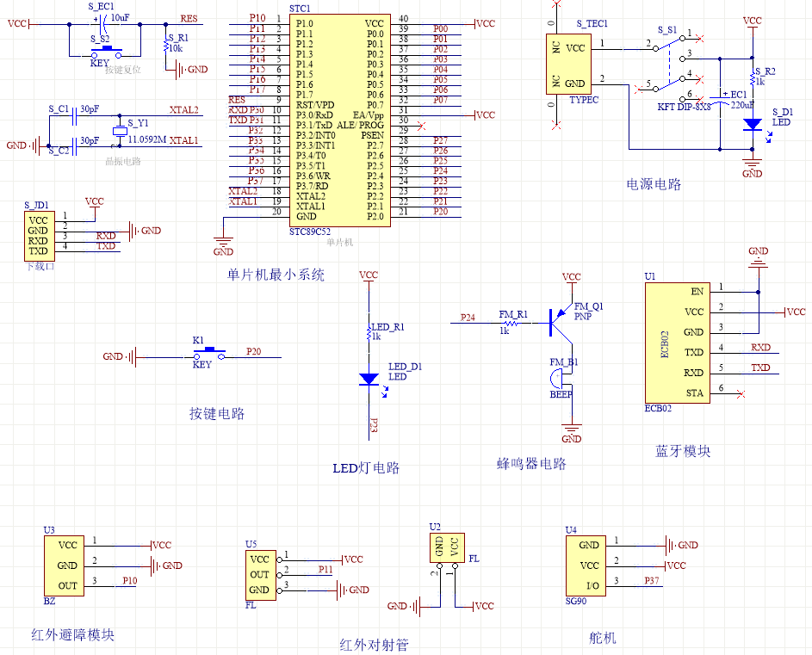Click the RES net label near S_R1

pos(189,19)
